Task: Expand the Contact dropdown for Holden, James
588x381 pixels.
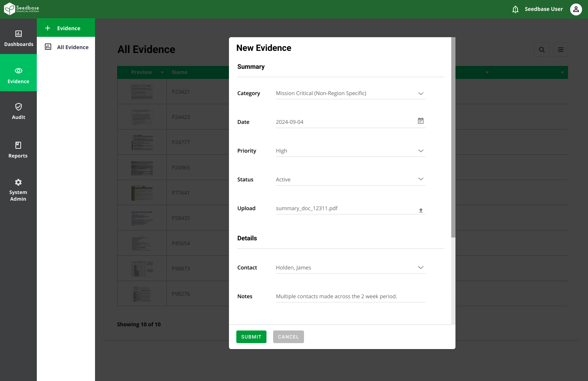Action: click(420, 267)
